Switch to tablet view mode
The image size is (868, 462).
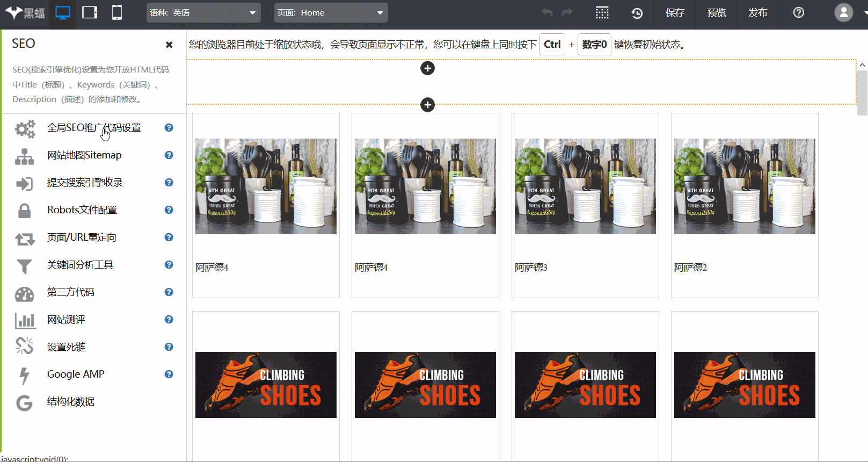point(90,13)
